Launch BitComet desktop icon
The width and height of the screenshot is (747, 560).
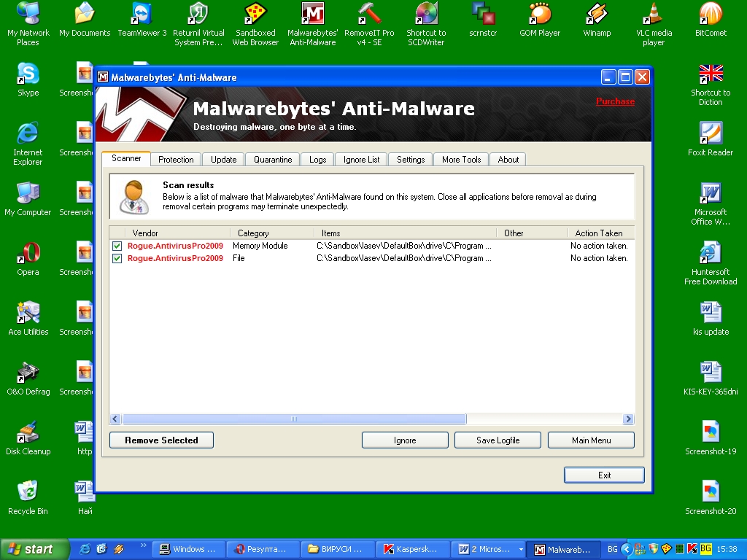(x=711, y=20)
